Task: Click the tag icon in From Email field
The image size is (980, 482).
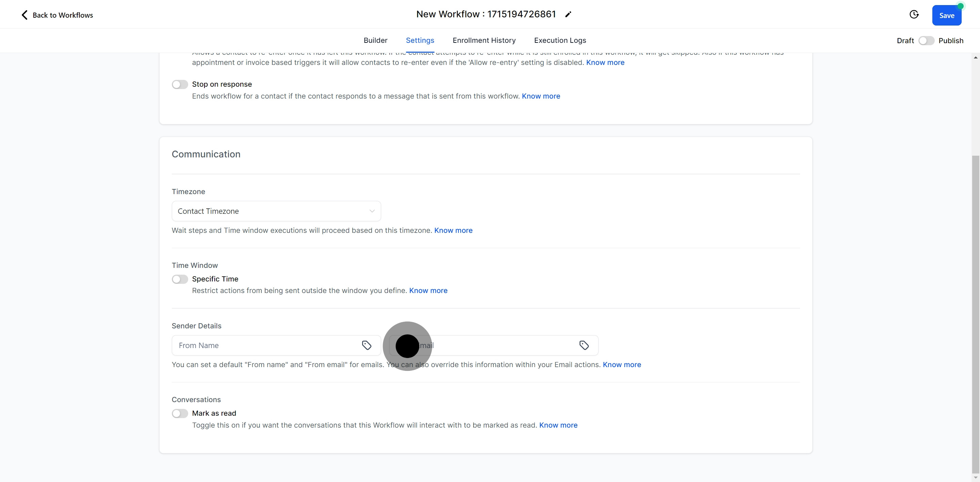Action: (584, 345)
